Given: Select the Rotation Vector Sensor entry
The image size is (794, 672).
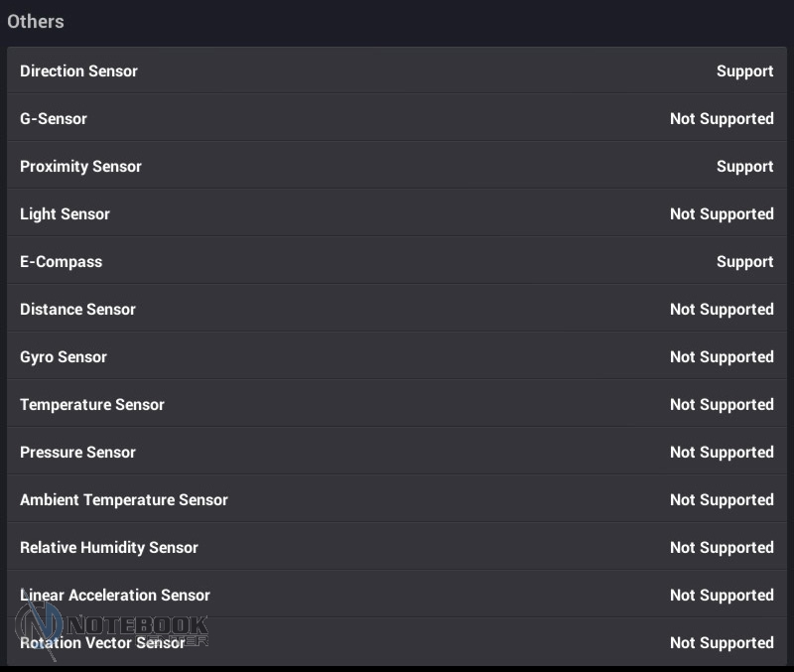Looking at the screenshot, I should click(397, 641).
